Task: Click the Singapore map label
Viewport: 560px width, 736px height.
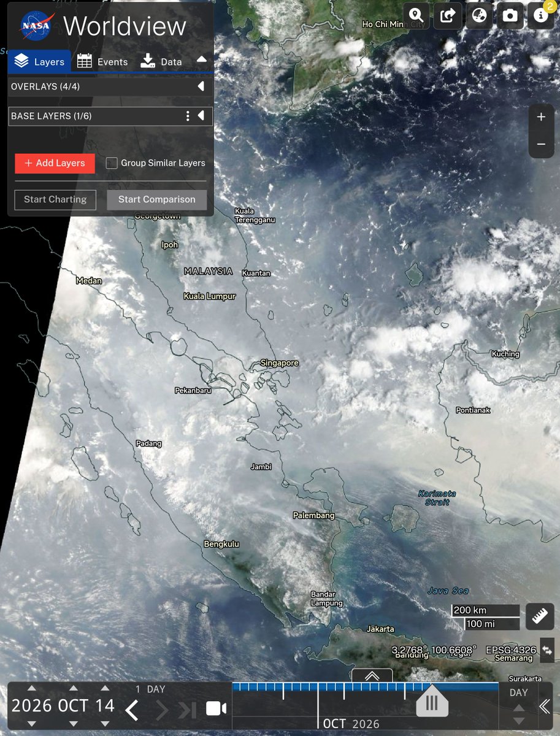Action: click(x=280, y=363)
